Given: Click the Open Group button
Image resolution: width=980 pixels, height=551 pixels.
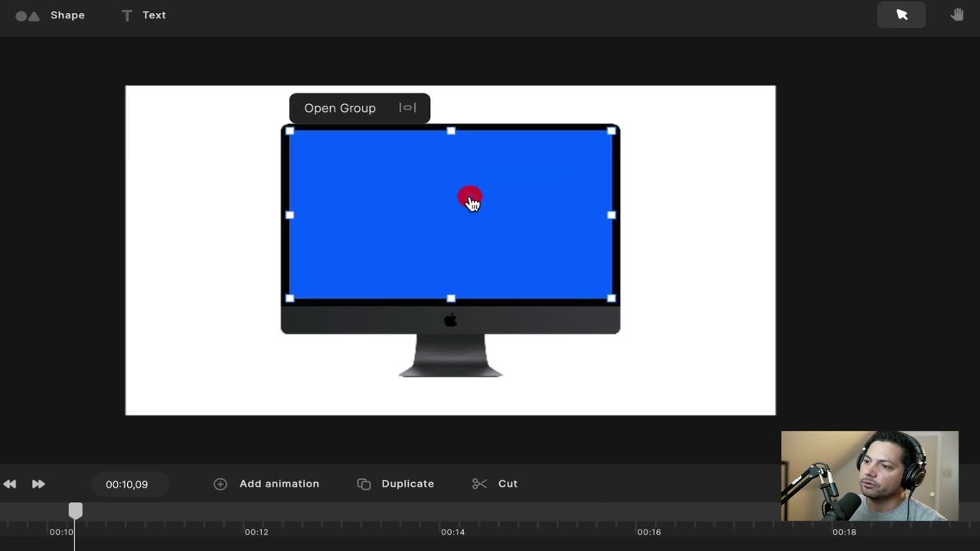Looking at the screenshot, I should coord(340,108).
